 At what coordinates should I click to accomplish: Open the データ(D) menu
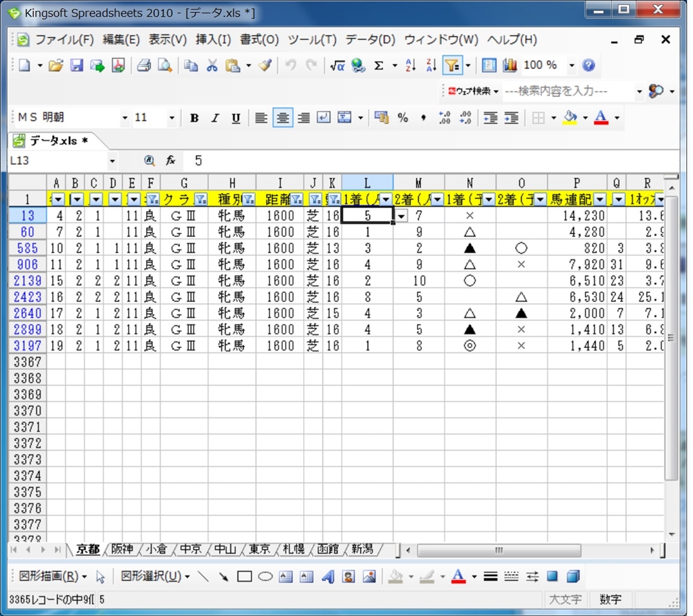(370, 39)
